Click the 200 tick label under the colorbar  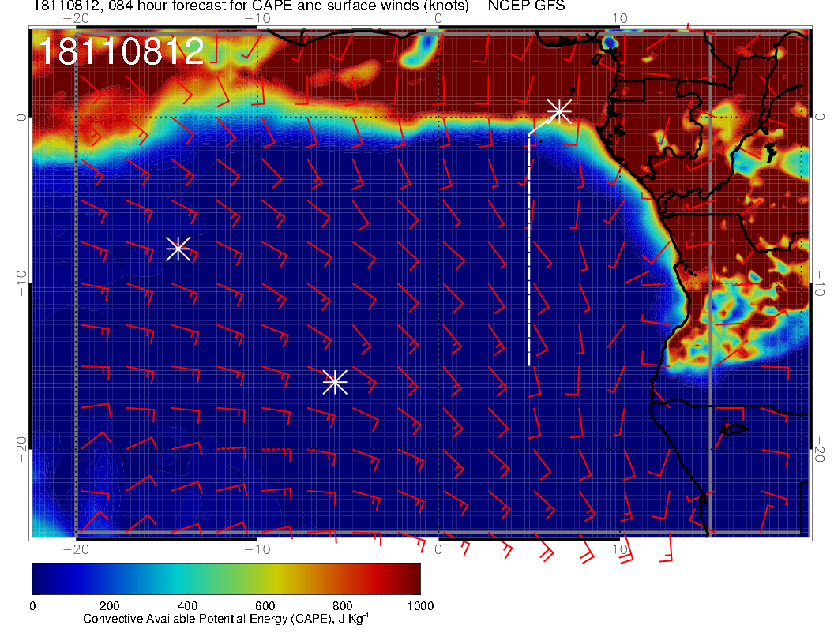point(109,605)
